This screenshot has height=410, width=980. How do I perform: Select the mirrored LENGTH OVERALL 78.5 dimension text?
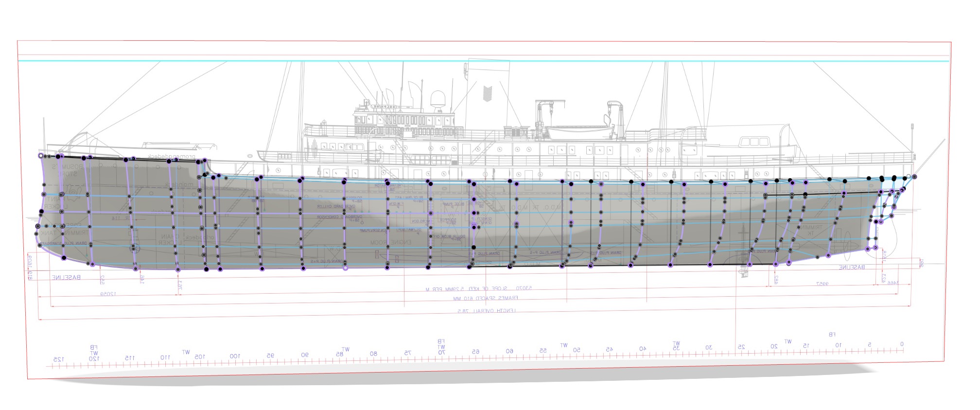tap(487, 310)
